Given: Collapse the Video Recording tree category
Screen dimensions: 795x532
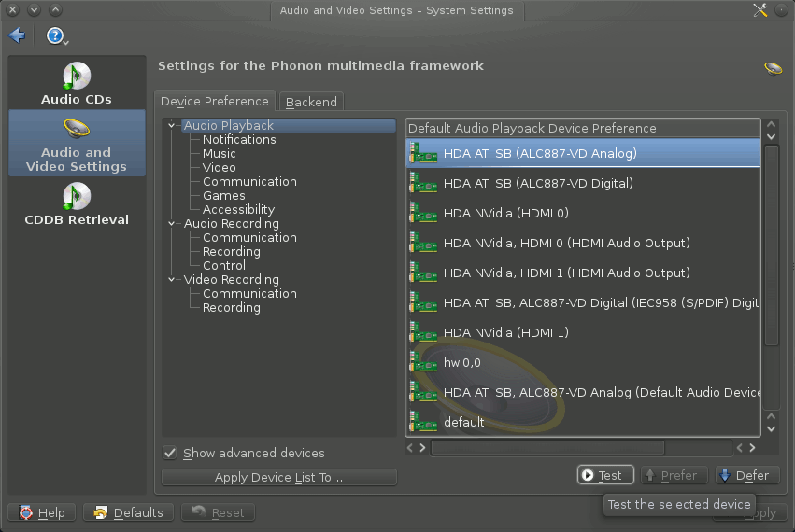Looking at the screenshot, I should (172, 279).
